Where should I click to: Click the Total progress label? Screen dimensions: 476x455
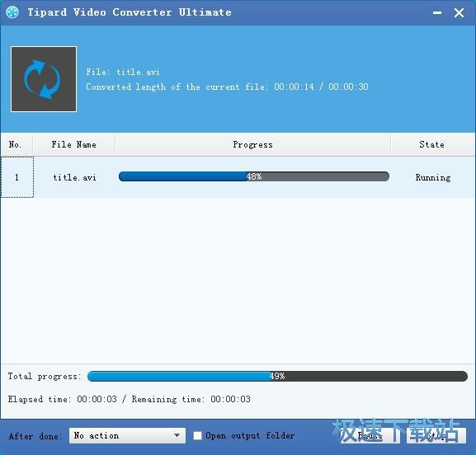[x=45, y=377]
